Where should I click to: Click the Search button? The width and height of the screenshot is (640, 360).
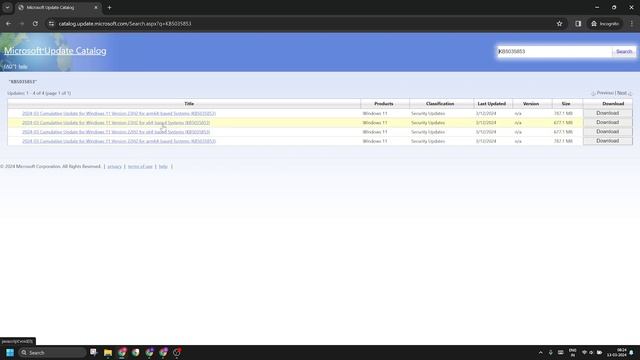624,51
